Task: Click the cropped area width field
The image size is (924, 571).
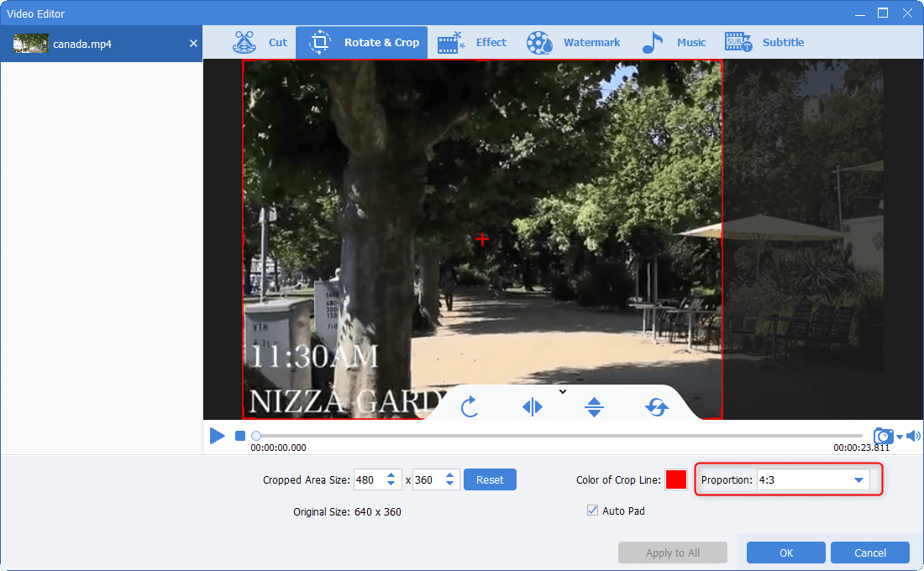Action: [x=368, y=480]
